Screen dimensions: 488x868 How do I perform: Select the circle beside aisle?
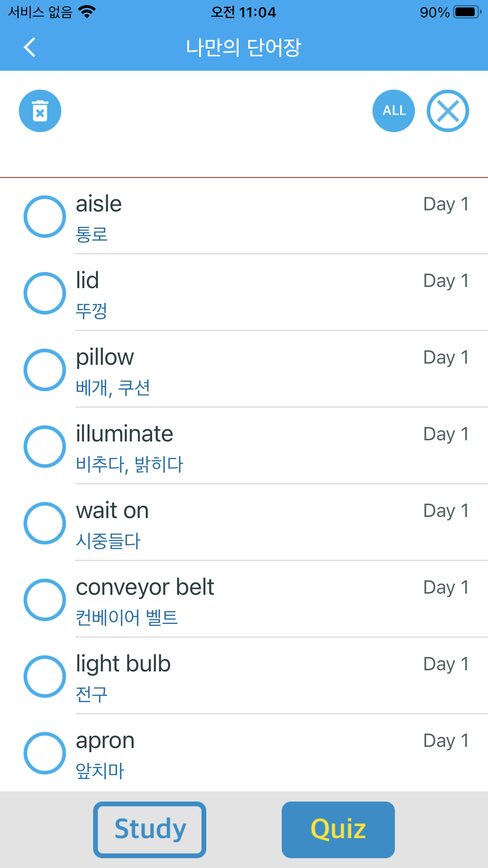(45, 217)
